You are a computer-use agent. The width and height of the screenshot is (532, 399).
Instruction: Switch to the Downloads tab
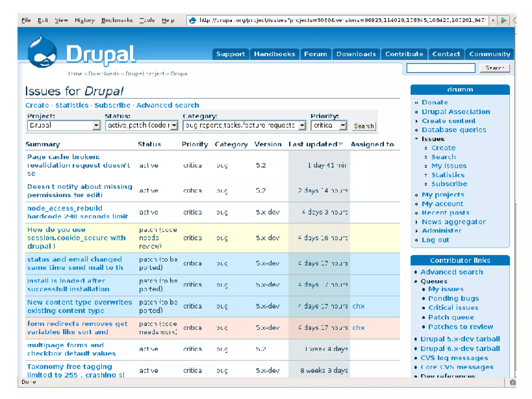click(x=356, y=54)
